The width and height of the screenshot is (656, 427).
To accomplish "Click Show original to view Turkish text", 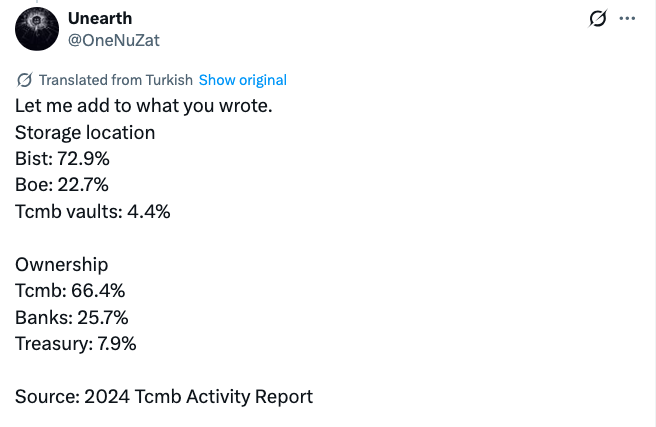I will 242,80.
